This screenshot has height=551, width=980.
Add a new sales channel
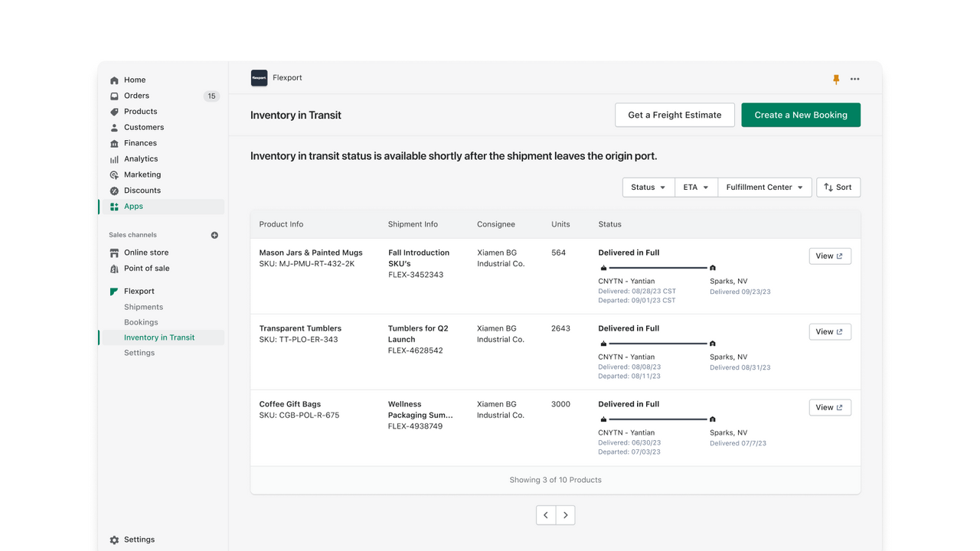214,235
